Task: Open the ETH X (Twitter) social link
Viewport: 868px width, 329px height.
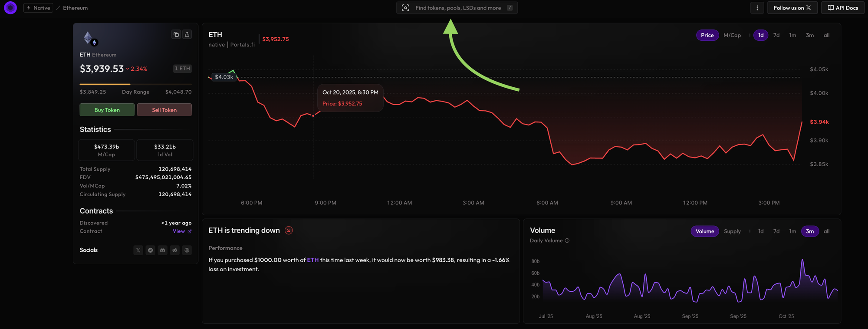Action: click(x=138, y=250)
